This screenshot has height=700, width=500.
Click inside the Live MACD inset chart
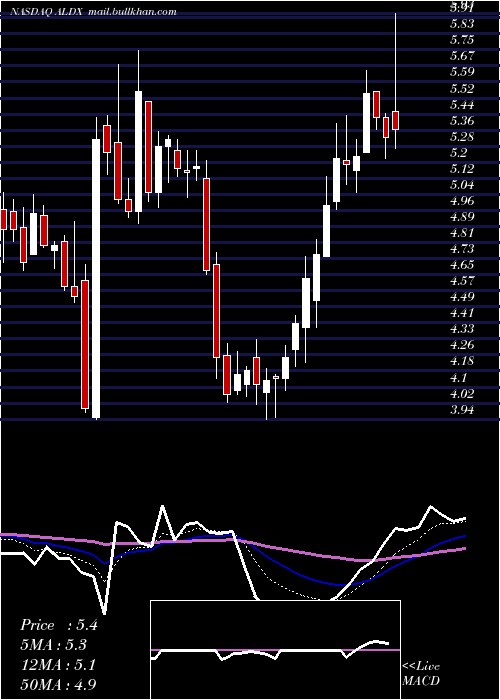click(275, 650)
